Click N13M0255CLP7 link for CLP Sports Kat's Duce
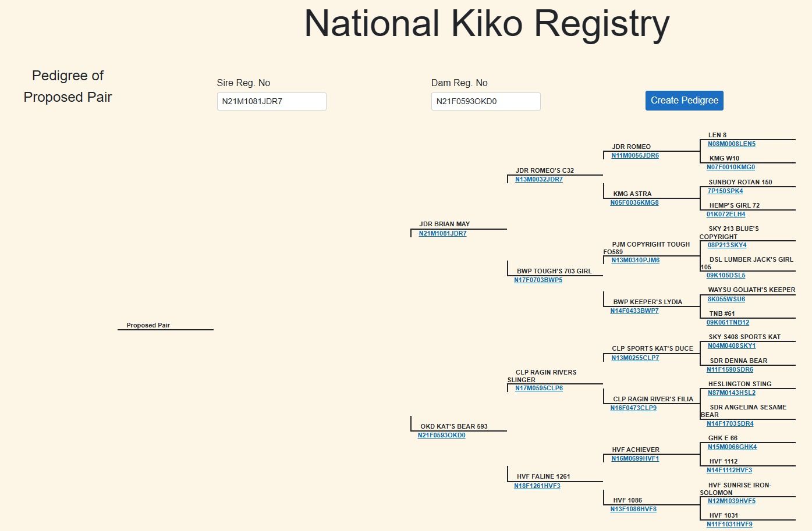 635,358
